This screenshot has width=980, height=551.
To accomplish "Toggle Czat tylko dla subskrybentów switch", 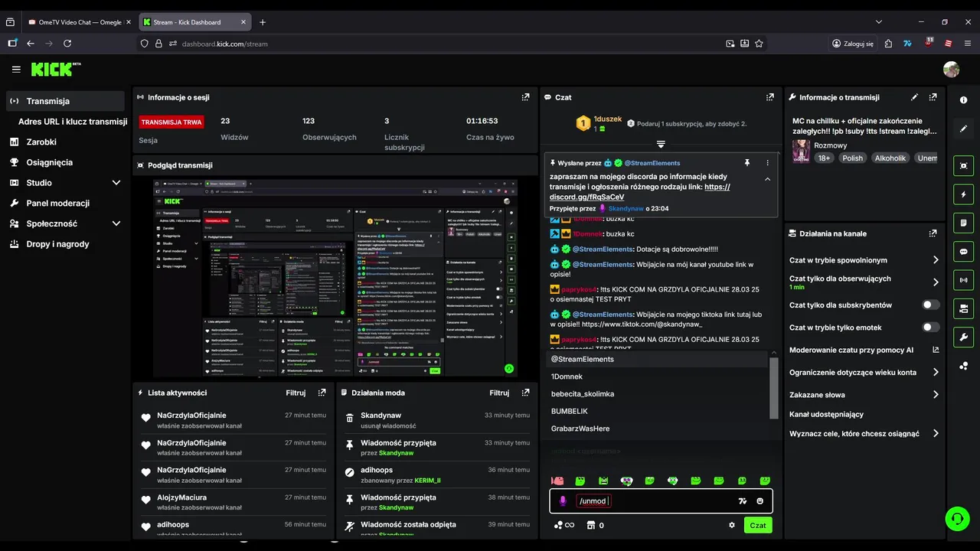I will point(931,305).
